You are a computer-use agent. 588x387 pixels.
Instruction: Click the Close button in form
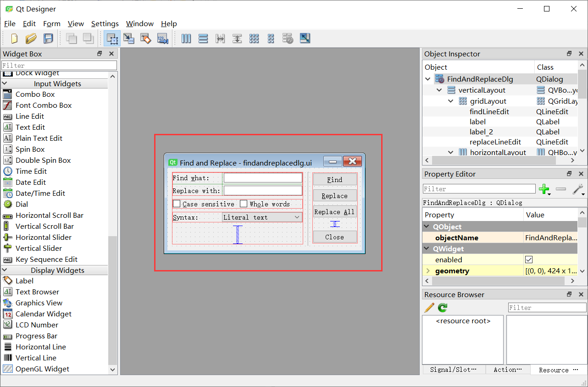pyautogui.click(x=335, y=237)
